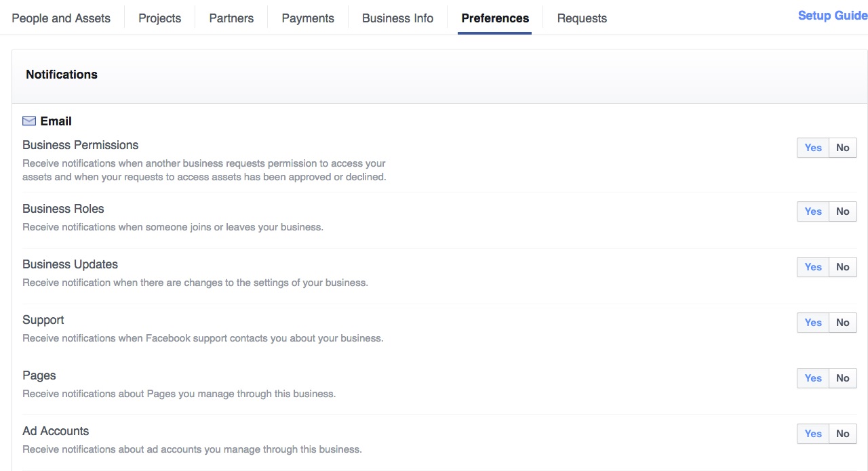Disable Support notifications with No
This screenshot has width=868, height=471.
pos(842,322)
